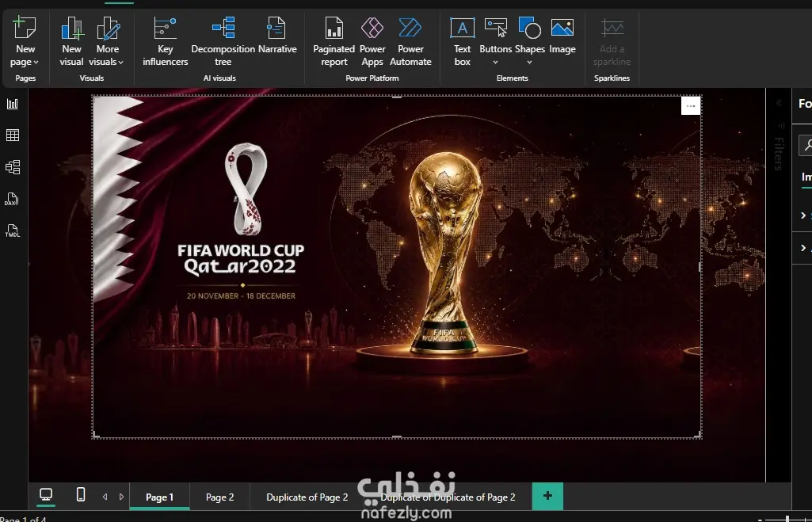The image size is (812, 522).
Task: Insert a New visual
Action: (71, 41)
